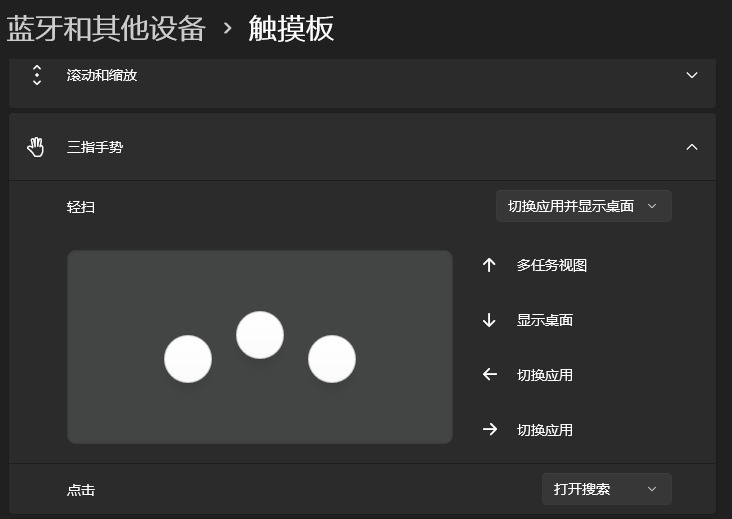Open the 滚动和缩放 settings row
This screenshot has width=732, height=519.
(362, 83)
